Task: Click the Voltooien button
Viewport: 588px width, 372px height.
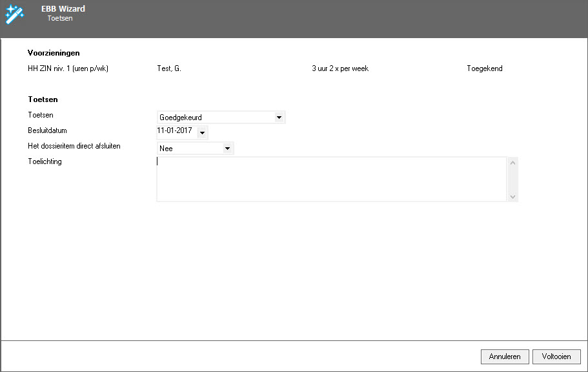Action: 556,356
